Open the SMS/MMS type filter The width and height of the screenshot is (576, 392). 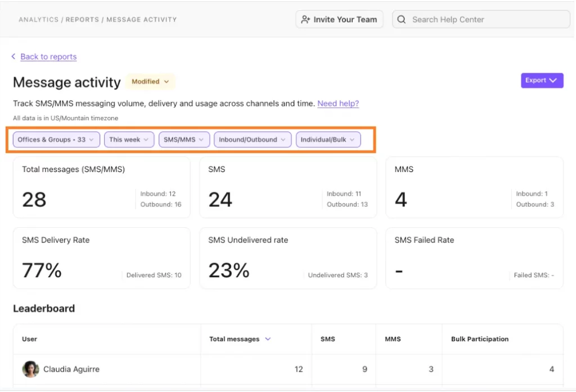pos(184,139)
